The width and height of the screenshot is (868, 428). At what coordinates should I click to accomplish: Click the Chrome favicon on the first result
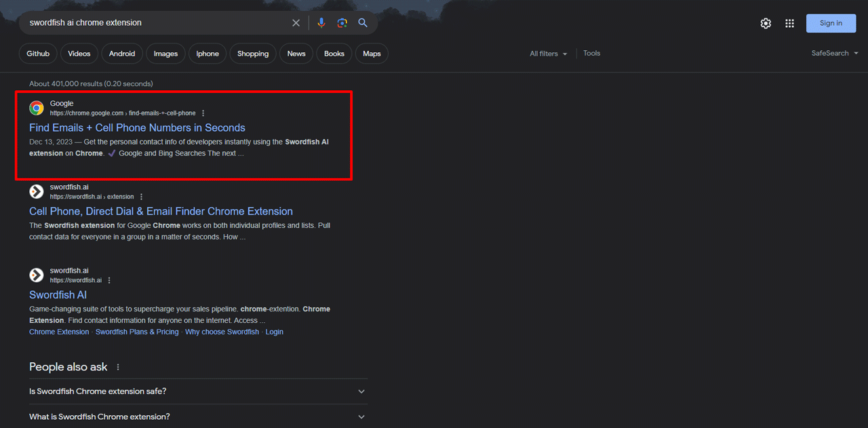36,107
